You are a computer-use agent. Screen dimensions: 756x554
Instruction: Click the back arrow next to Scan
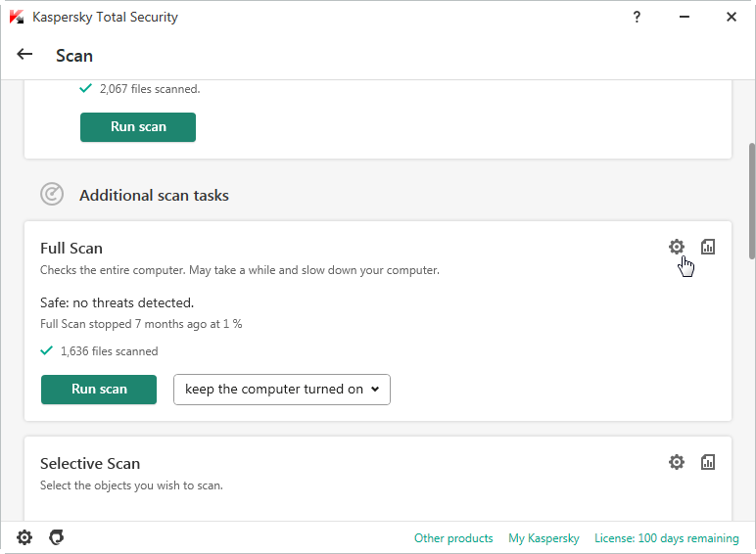coord(25,55)
